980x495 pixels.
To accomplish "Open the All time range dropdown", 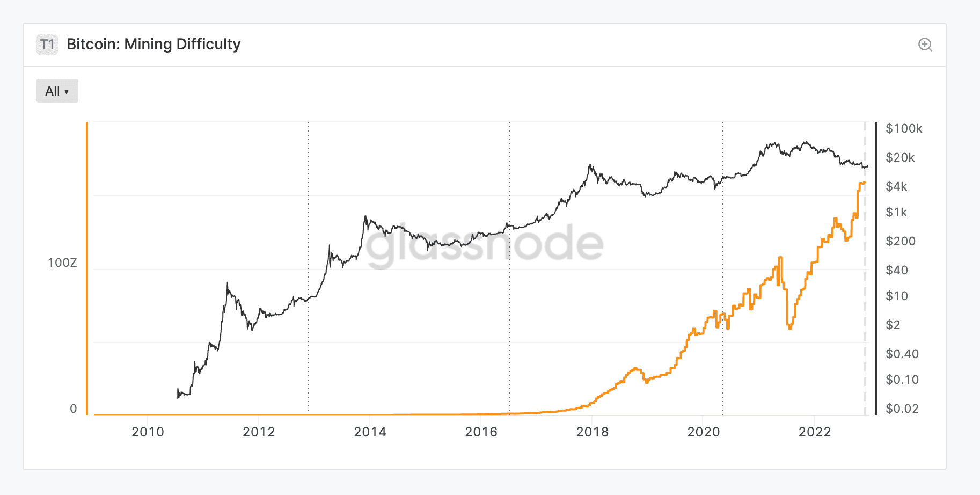I will (57, 91).
